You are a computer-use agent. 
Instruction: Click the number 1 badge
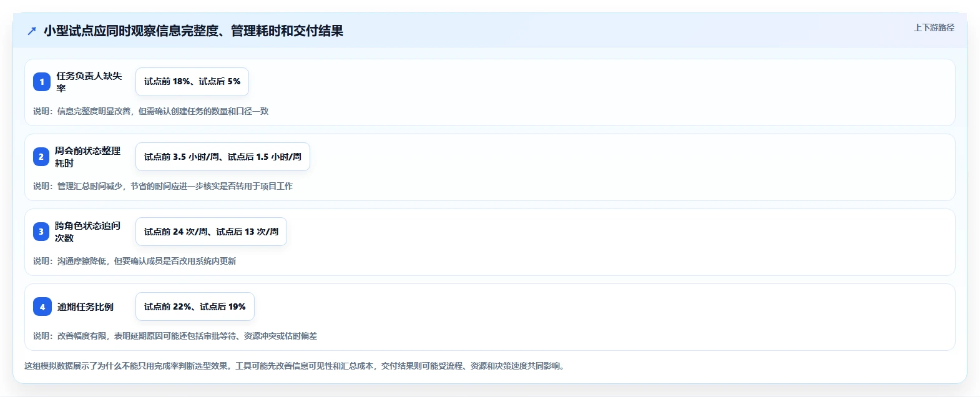[x=42, y=82]
